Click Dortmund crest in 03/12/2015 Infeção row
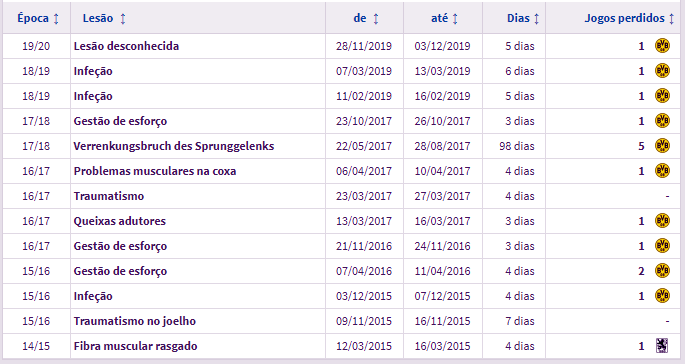This screenshot has height=364, width=685. pyautogui.click(x=662, y=296)
